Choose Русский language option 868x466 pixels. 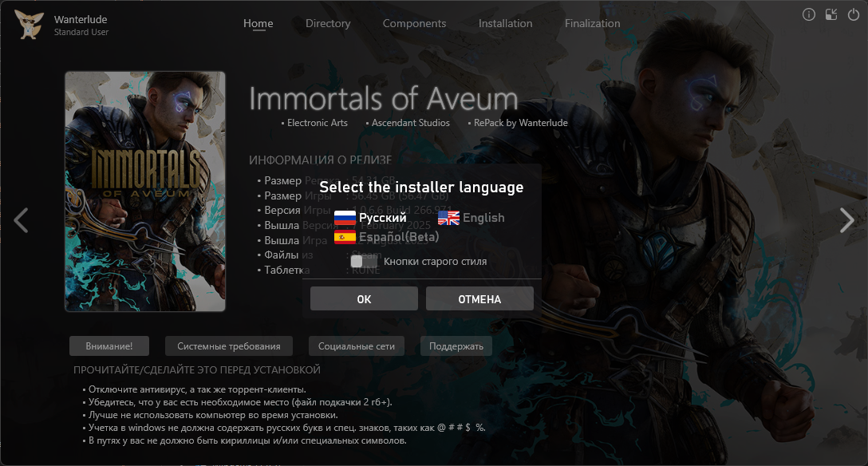[382, 218]
